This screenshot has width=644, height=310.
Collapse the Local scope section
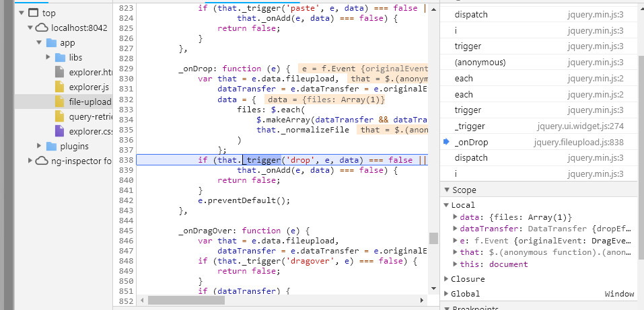pyautogui.click(x=446, y=205)
